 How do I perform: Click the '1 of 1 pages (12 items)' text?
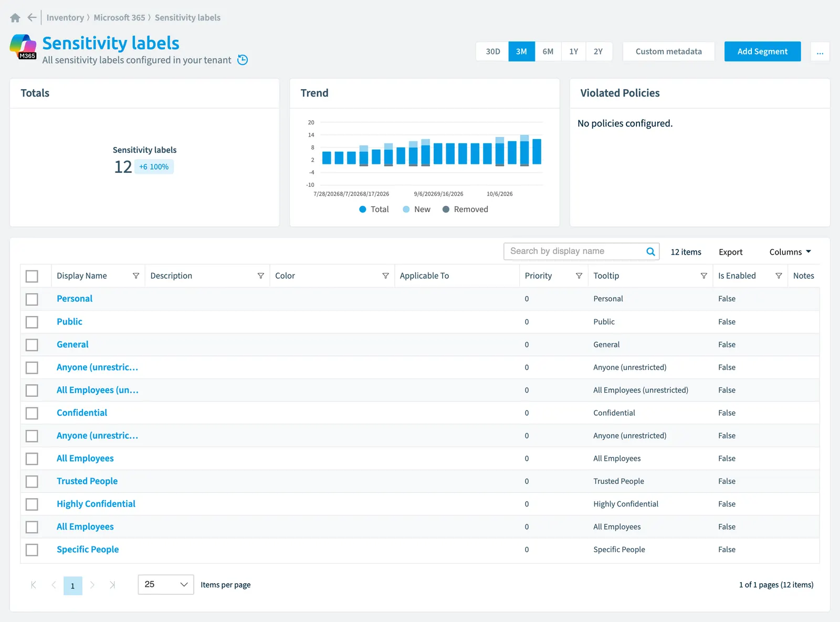point(776,585)
